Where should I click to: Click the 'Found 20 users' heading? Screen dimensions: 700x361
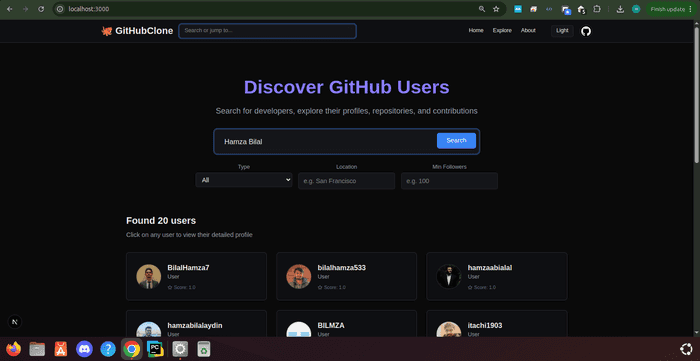[161, 220]
